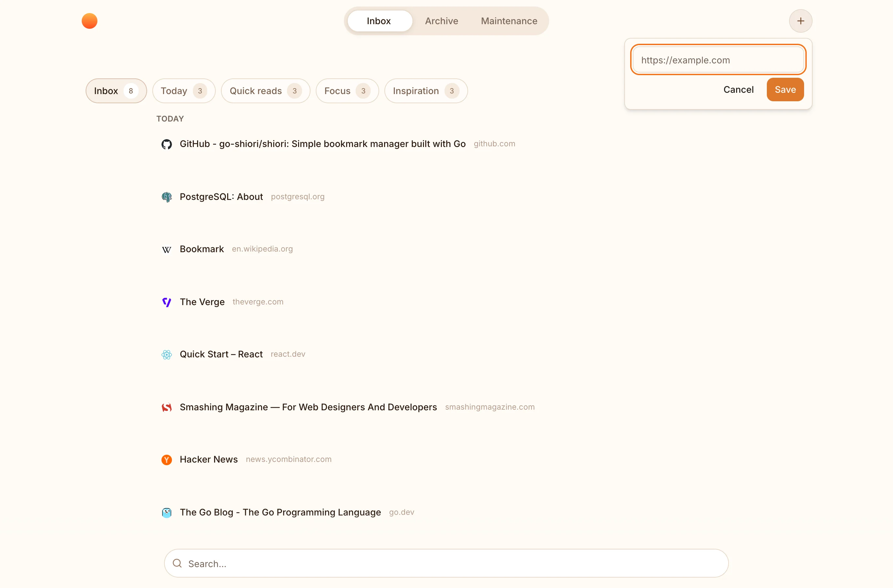Click the plus add bookmark button
This screenshot has height=588, width=893.
pyautogui.click(x=800, y=21)
